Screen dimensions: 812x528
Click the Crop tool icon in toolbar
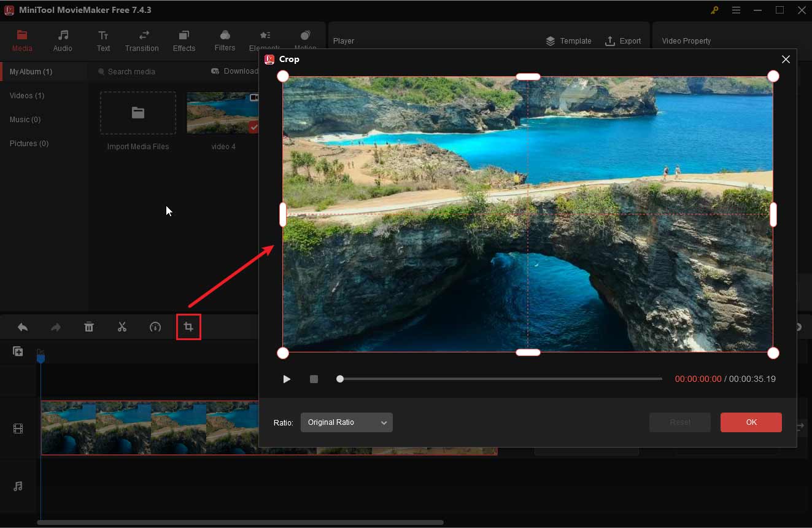[x=188, y=327]
